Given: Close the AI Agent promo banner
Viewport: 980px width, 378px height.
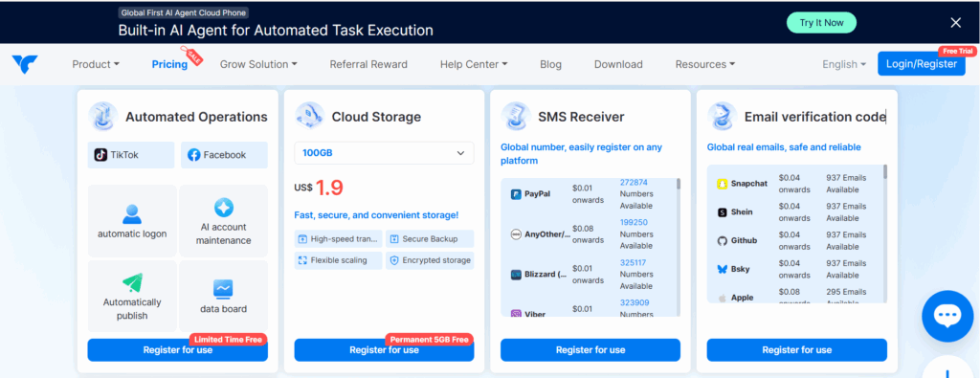Looking at the screenshot, I should tap(956, 23).
